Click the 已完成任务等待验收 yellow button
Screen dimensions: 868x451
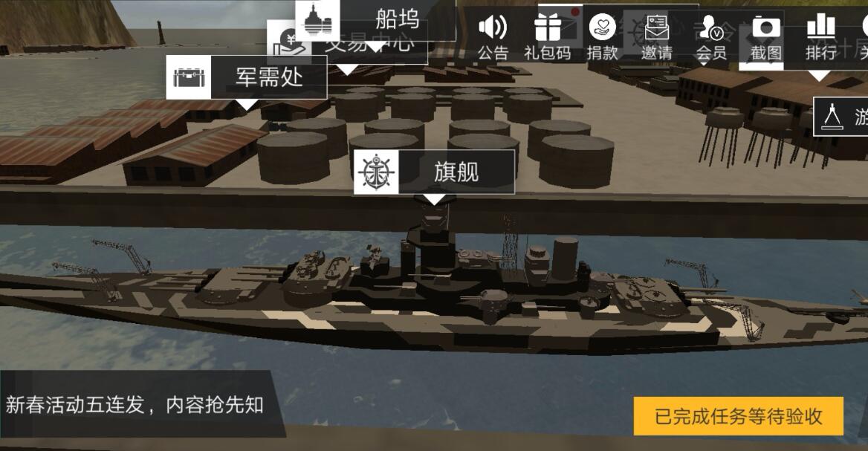point(739,416)
